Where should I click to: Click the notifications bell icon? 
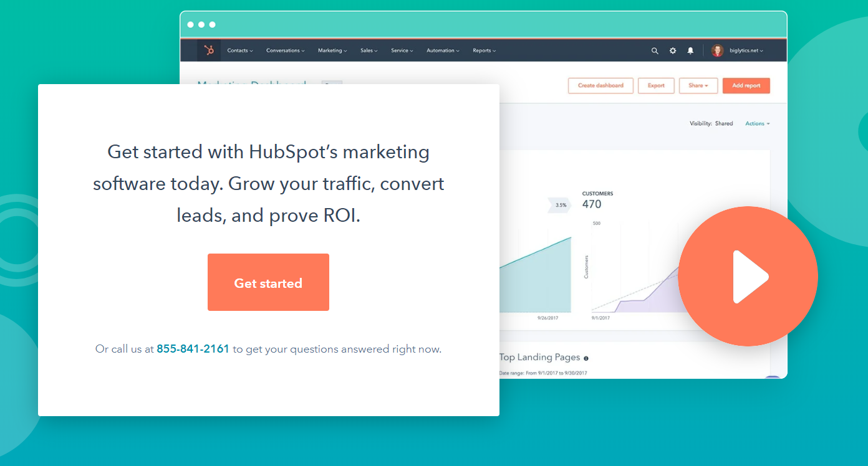tap(690, 50)
